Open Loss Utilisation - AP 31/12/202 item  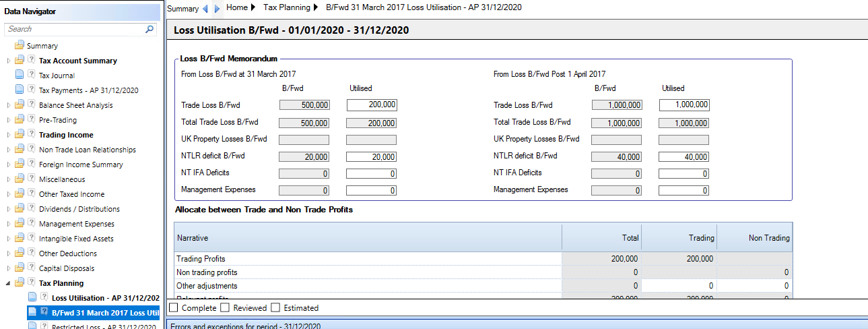point(105,298)
